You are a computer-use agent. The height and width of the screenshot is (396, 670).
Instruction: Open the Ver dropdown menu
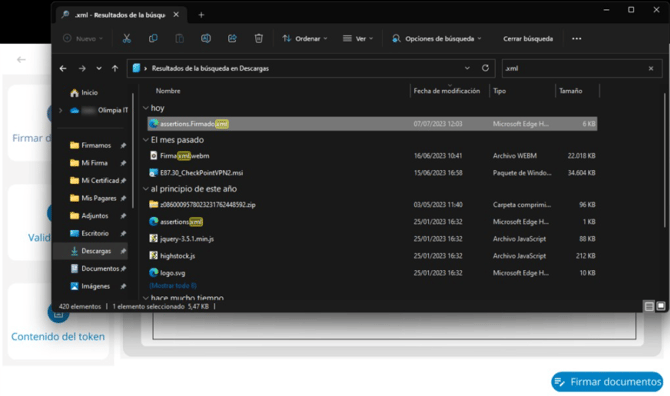358,38
